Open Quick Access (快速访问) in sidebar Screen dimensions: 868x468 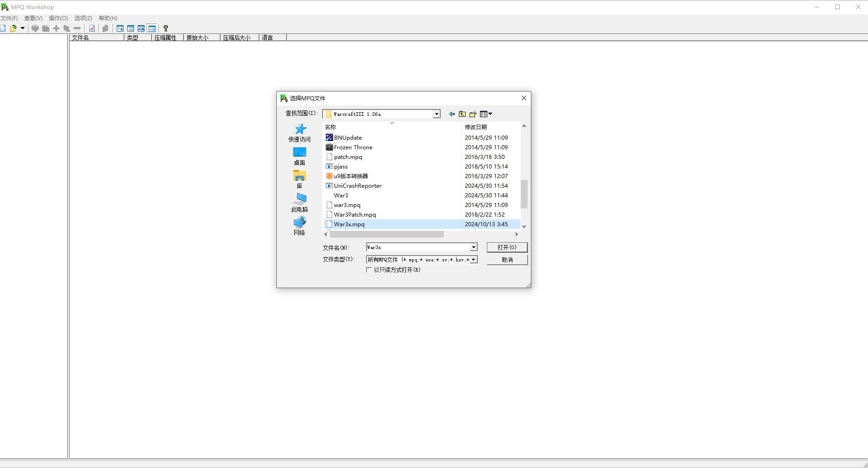tap(300, 133)
